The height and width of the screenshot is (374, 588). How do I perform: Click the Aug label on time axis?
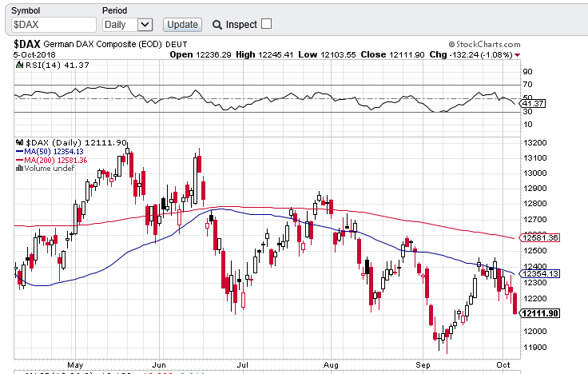click(331, 365)
